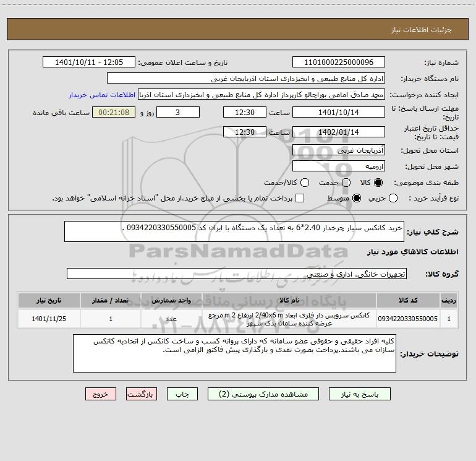Click the response deadline date 1401/10/14
The width and height of the screenshot is (476, 461).
point(339,112)
